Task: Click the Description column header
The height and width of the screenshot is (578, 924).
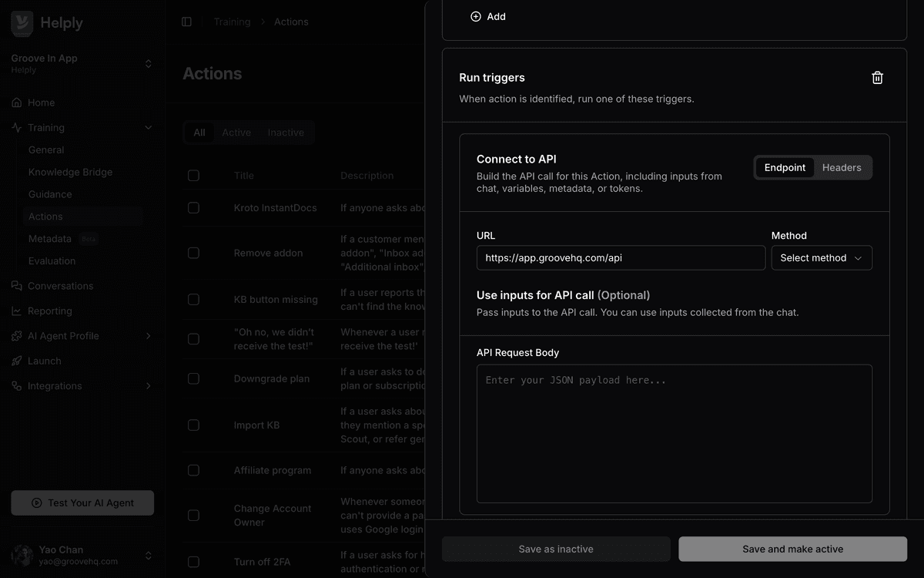Action: pyautogui.click(x=367, y=176)
